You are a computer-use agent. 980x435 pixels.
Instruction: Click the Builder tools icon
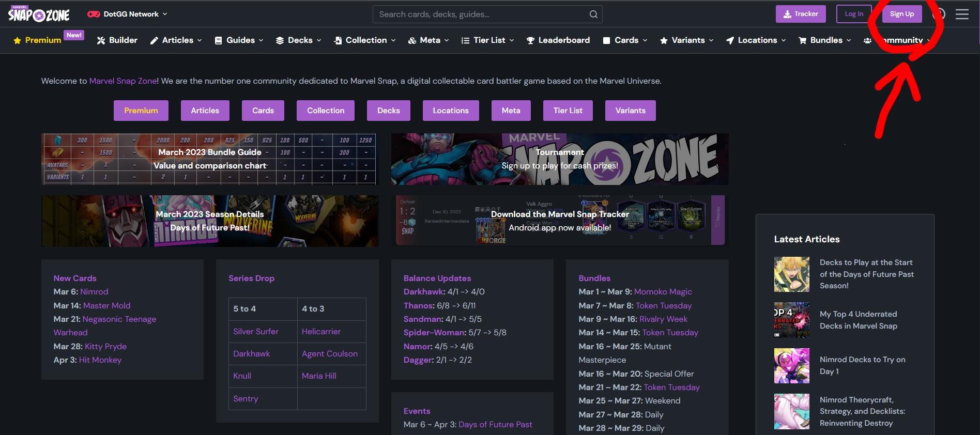pos(101,40)
